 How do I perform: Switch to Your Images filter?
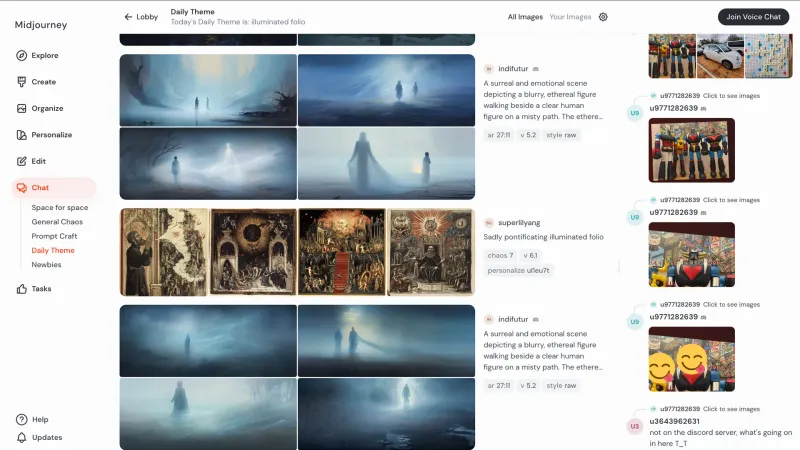[x=570, y=17]
